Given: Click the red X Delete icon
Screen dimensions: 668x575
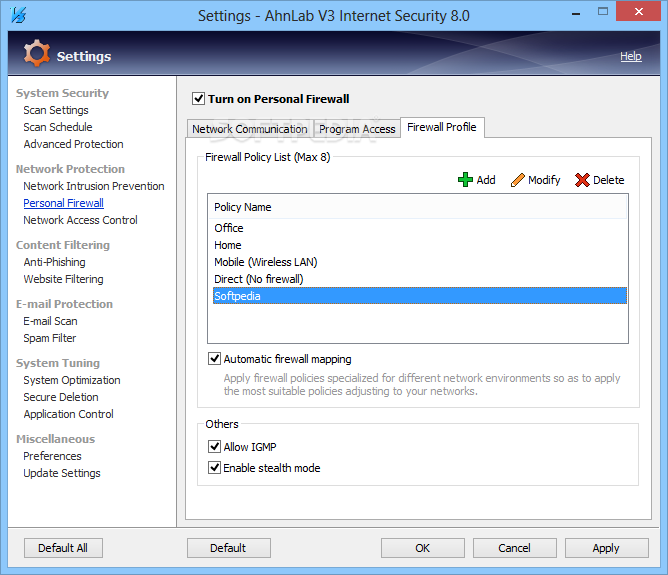Looking at the screenshot, I should pyautogui.click(x=582, y=180).
